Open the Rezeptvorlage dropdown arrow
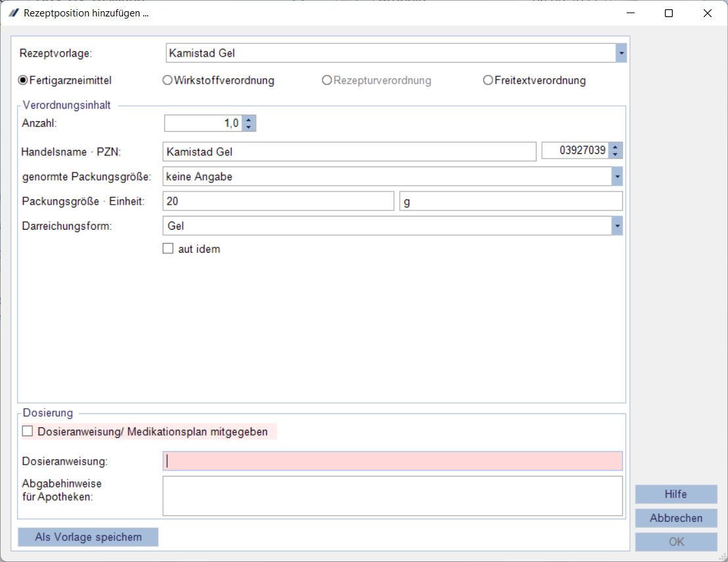The width and height of the screenshot is (728, 562). 621,53
